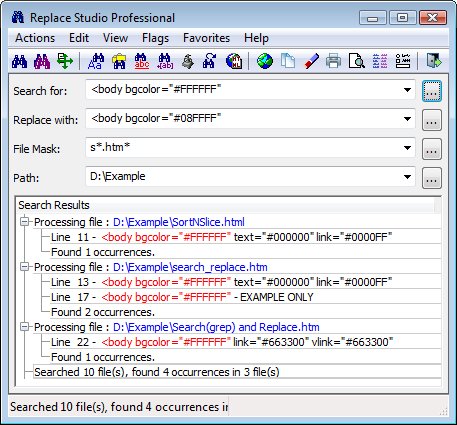Open the Path dropdown list
This screenshot has height=425, width=457.
point(407,177)
